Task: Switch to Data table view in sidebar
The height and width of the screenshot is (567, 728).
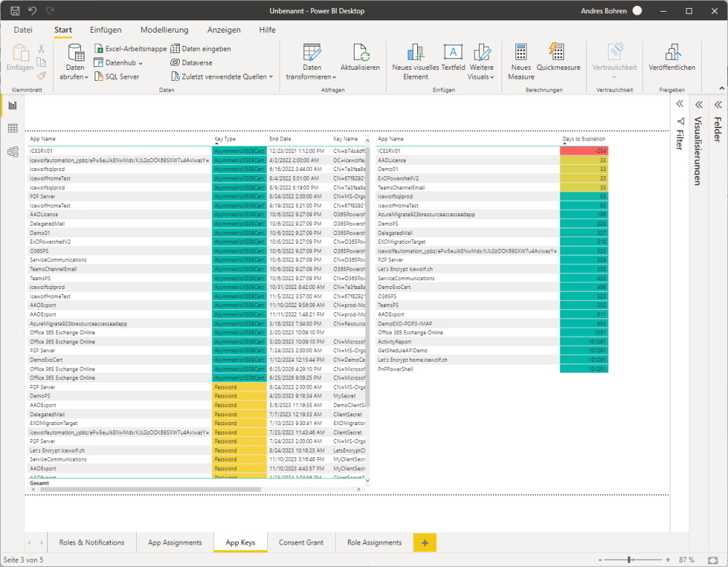Action: click(x=12, y=128)
